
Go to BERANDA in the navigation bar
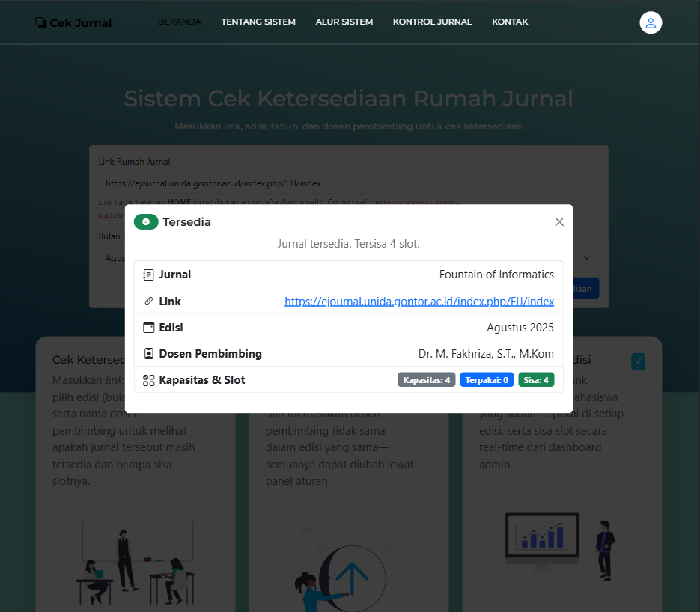180,22
